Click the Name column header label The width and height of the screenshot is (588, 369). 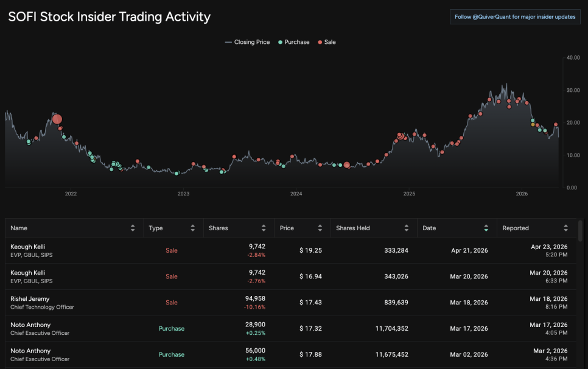(x=19, y=228)
